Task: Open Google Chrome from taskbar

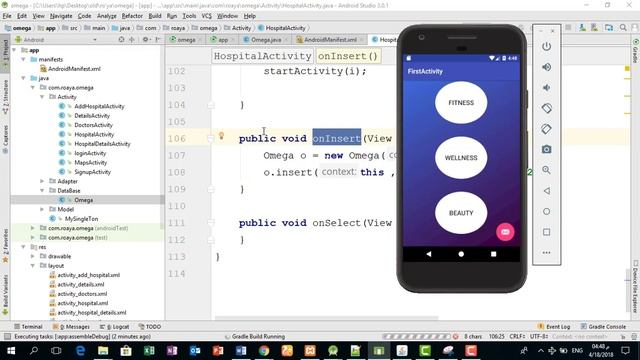Action: (264, 351)
